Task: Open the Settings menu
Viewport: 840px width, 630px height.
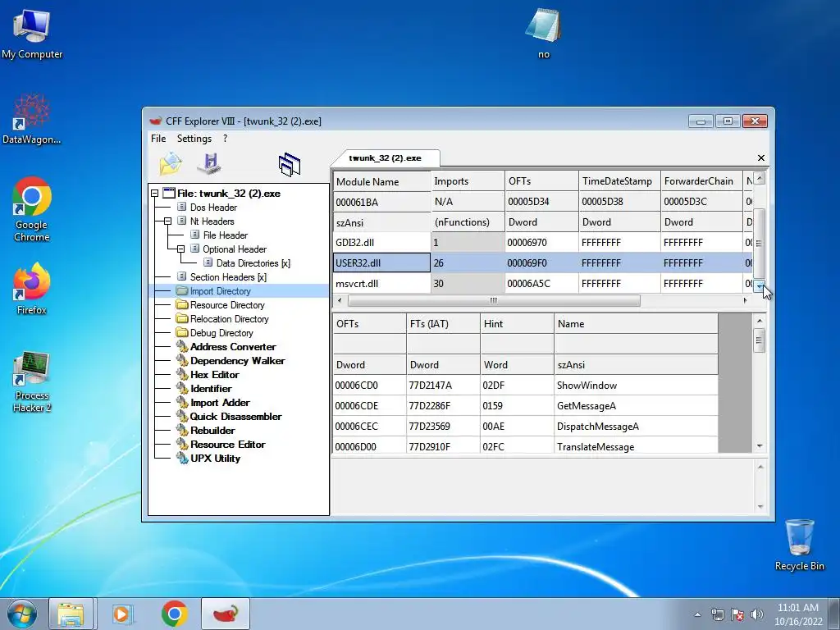Action: pos(194,138)
